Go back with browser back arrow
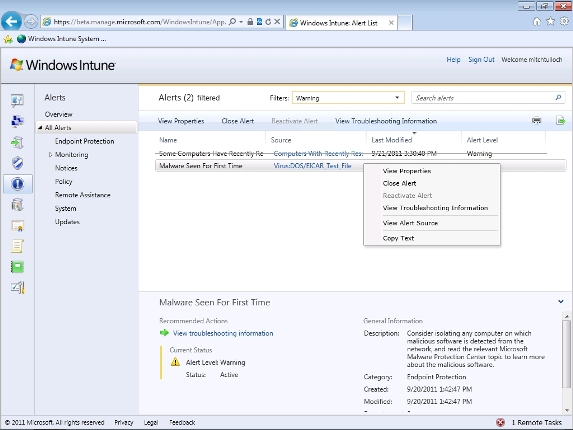573x430 pixels. [11, 22]
